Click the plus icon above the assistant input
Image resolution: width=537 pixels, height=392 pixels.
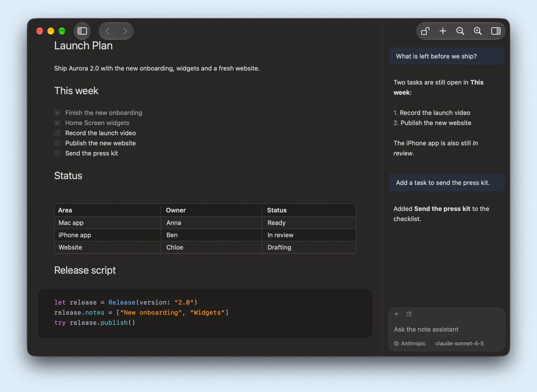click(396, 314)
